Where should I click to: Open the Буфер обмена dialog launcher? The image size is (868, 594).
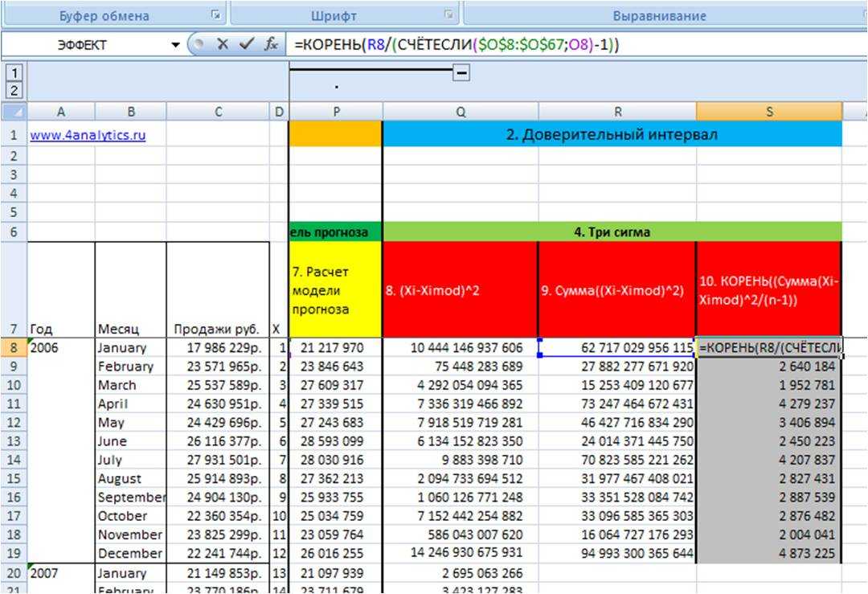(x=215, y=15)
